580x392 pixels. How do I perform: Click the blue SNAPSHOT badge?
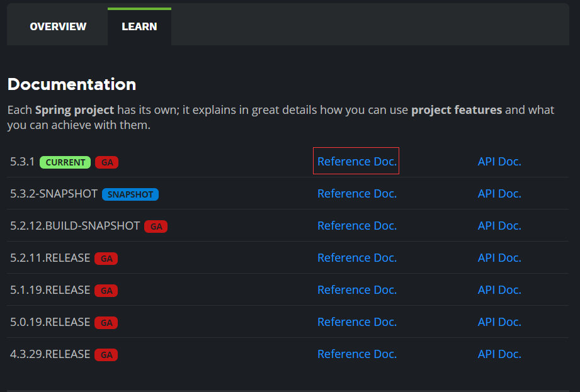click(x=130, y=194)
